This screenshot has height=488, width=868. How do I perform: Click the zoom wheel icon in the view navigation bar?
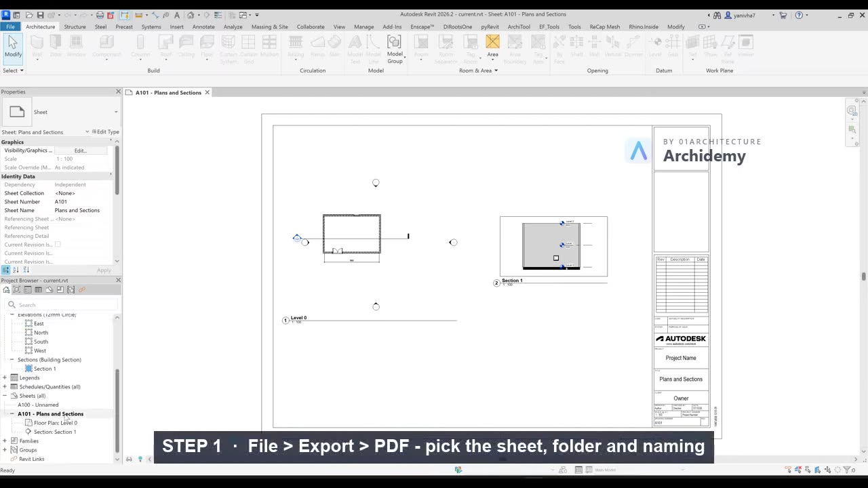(x=852, y=110)
